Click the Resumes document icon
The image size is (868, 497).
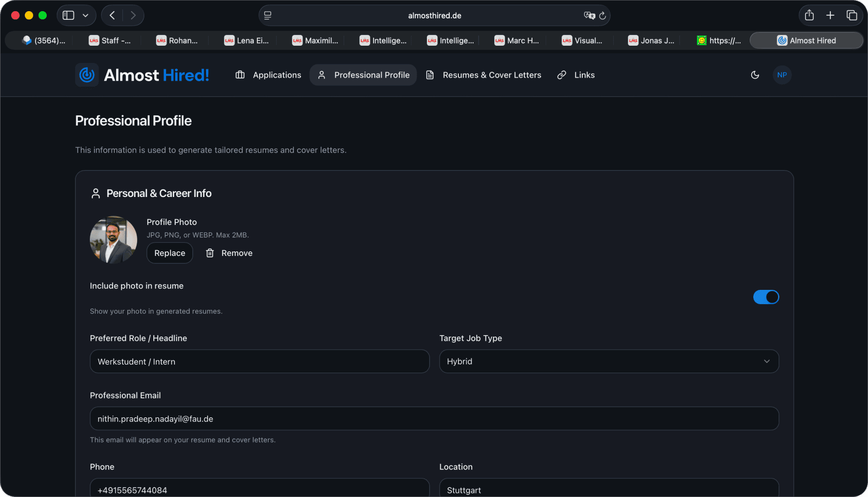click(430, 75)
